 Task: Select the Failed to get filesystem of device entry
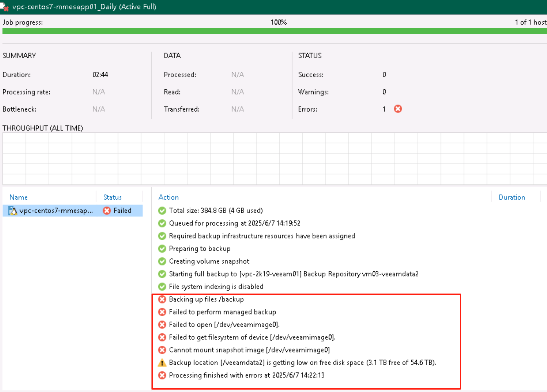point(252,337)
